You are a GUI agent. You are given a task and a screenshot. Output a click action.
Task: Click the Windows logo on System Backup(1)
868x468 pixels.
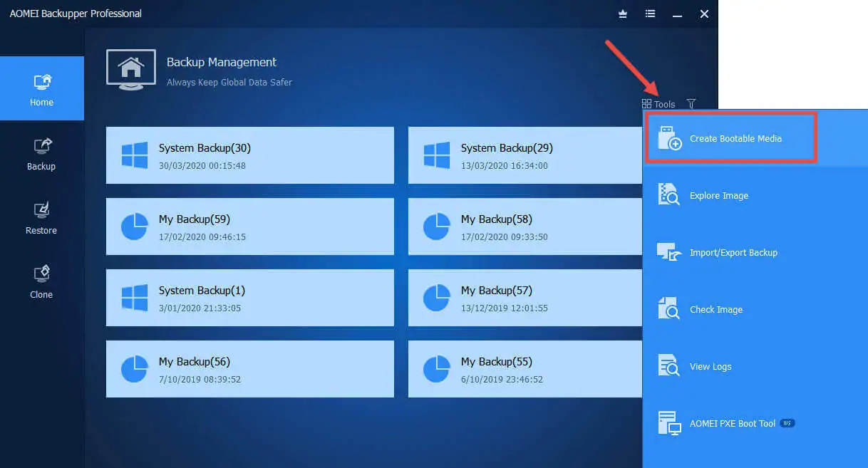pyautogui.click(x=135, y=298)
